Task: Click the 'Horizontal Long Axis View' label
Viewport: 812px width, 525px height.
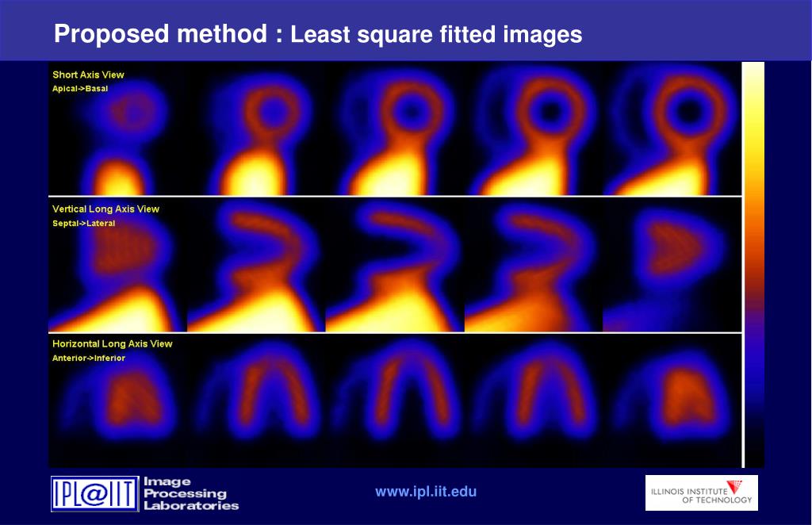Action: (113, 343)
